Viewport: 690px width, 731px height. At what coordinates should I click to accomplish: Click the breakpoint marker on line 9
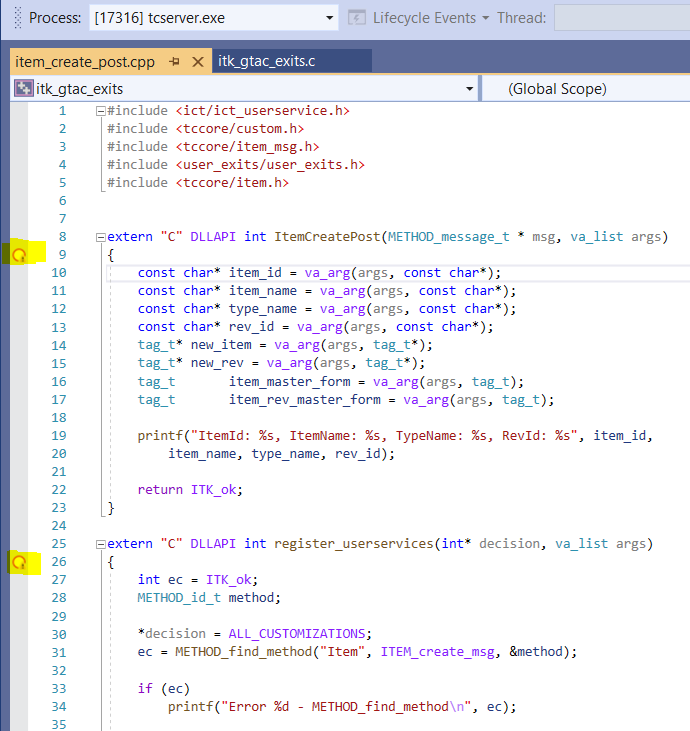click(x=17, y=256)
